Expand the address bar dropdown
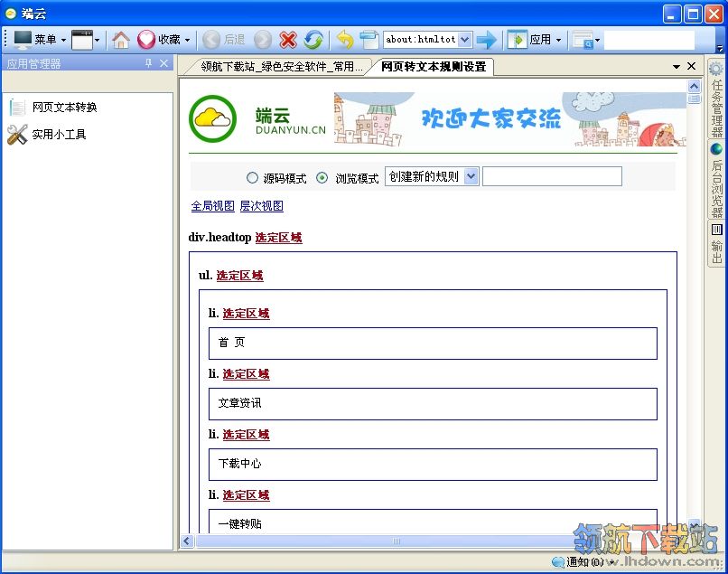Viewport: 728px width, 574px height. pyautogui.click(x=465, y=40)
